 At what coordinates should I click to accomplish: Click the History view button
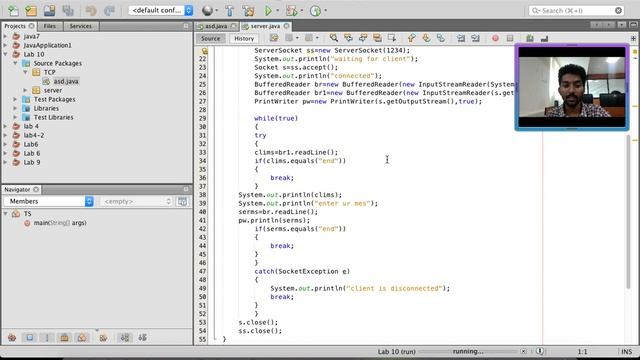click(244, 38)
